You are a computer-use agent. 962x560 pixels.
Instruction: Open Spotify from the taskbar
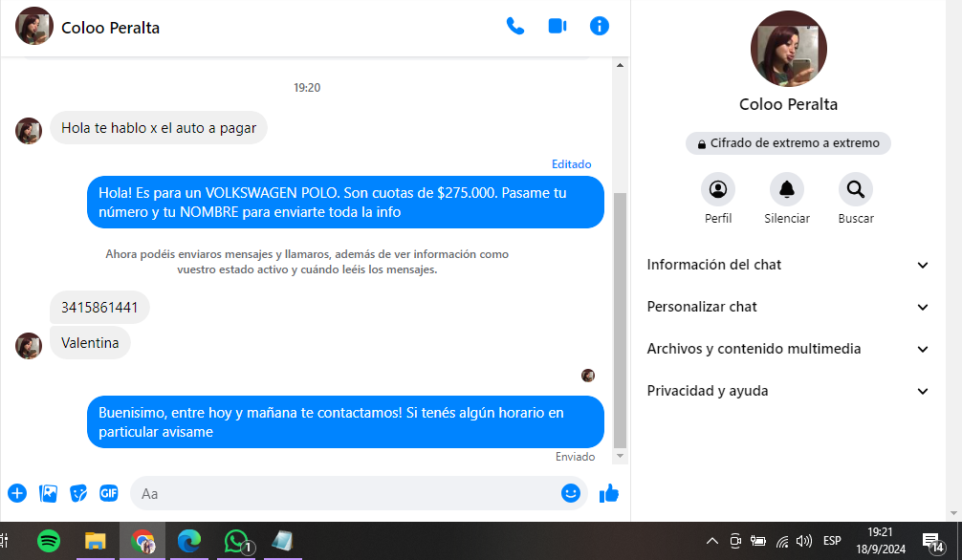coord(50,541)
